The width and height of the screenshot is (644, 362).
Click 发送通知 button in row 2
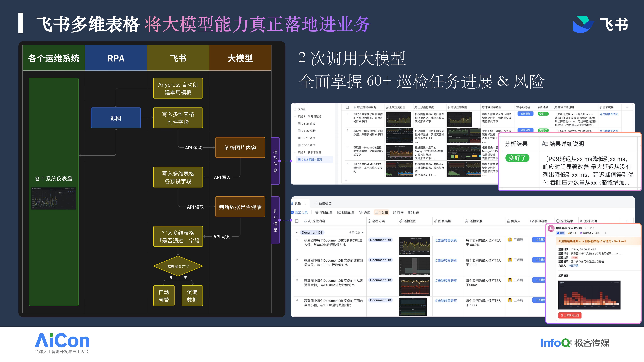(525, 130)
